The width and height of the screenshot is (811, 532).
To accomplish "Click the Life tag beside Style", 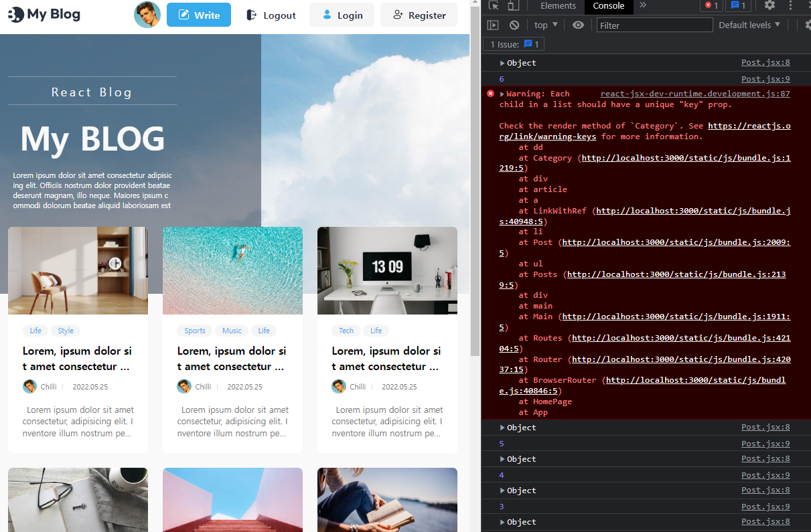I will 35,331.
